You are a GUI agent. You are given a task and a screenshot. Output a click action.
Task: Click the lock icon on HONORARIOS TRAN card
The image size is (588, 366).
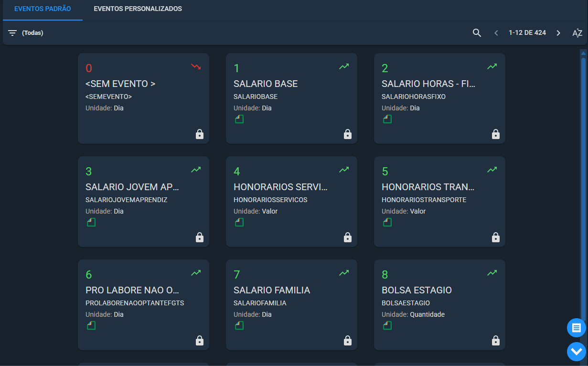tap(496, 237)
